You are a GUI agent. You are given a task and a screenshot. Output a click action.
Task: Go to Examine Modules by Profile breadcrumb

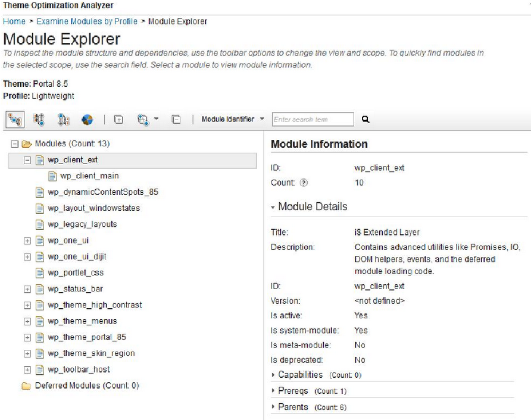[x=87, y=21]
